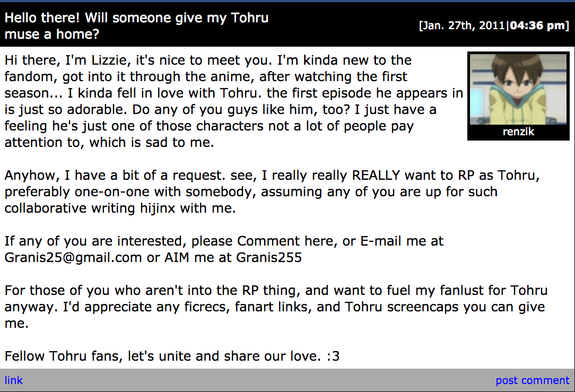Click the Granis25@gmail.com email address
Screen dimensions: 575x392
[x=73, y=257]
